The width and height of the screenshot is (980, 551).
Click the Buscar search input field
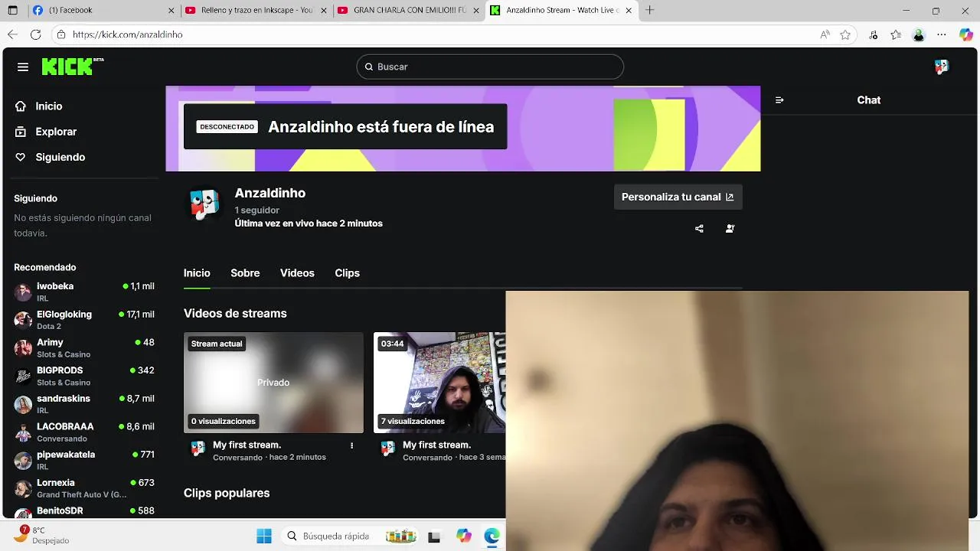490,67
